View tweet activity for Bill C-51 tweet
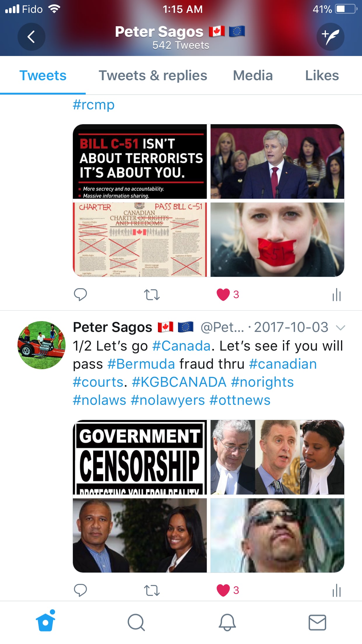 (x=337, y=295)
